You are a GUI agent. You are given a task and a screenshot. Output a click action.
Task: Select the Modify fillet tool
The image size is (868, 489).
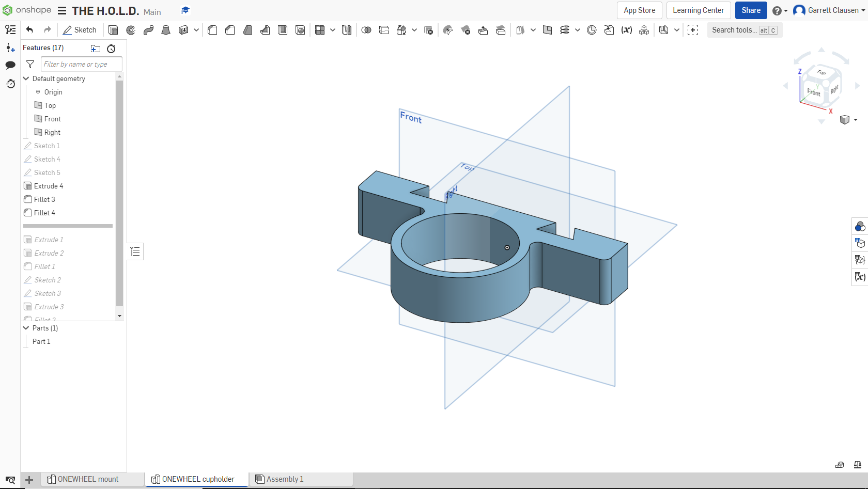(x=448, y=30)
